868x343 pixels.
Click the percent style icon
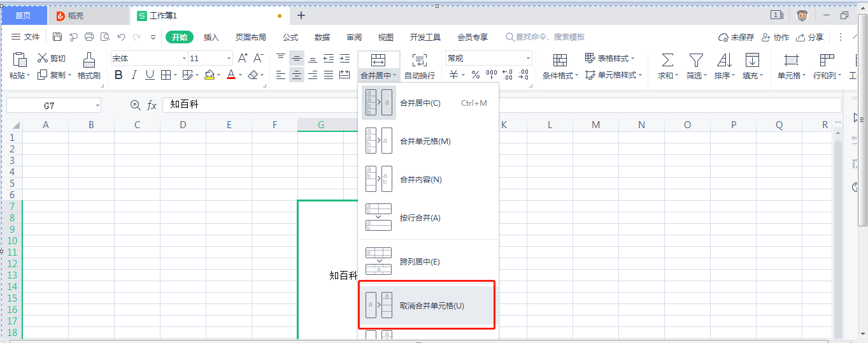pyautogui.click(x=475, y=75)
